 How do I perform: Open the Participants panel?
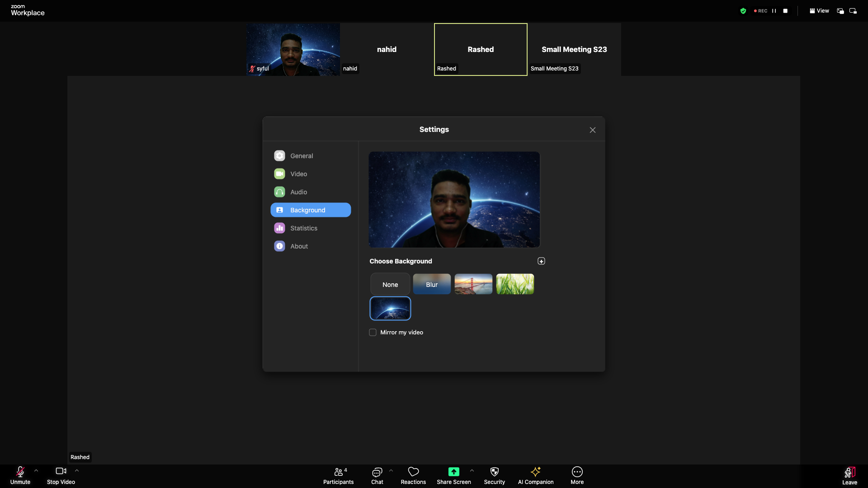pos(339,476)
